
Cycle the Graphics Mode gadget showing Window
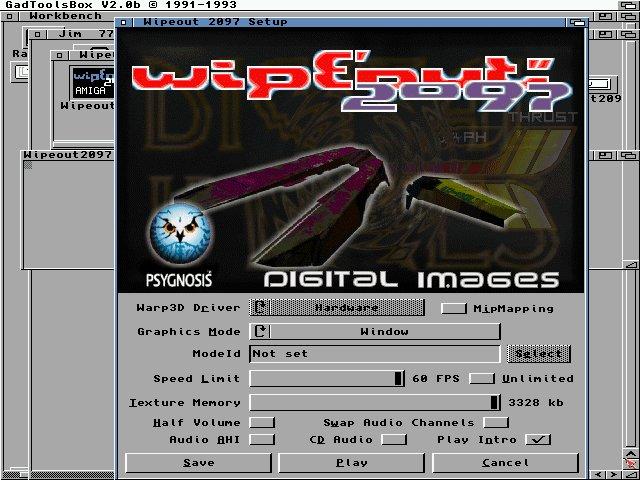tap(375, 331)
